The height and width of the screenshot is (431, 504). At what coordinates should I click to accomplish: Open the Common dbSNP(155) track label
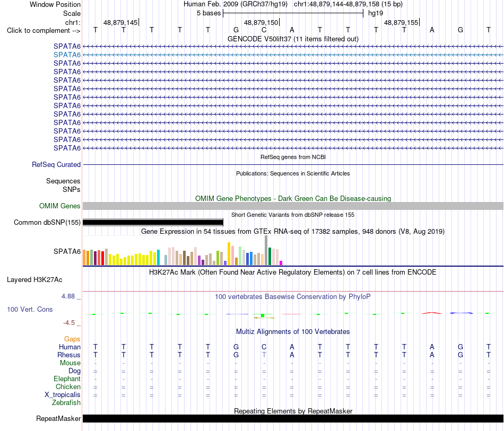pyautogui.click(x=47, y=222)
